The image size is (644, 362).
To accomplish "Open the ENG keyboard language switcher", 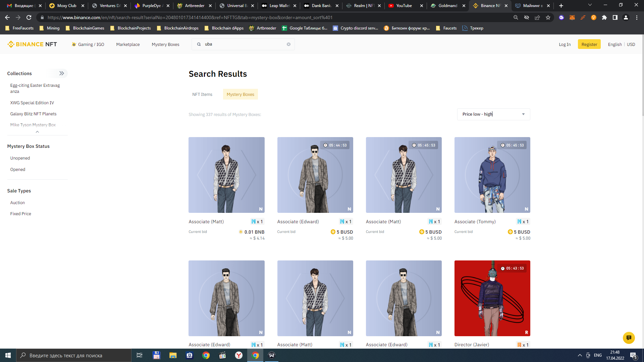I will pos(598,355).
